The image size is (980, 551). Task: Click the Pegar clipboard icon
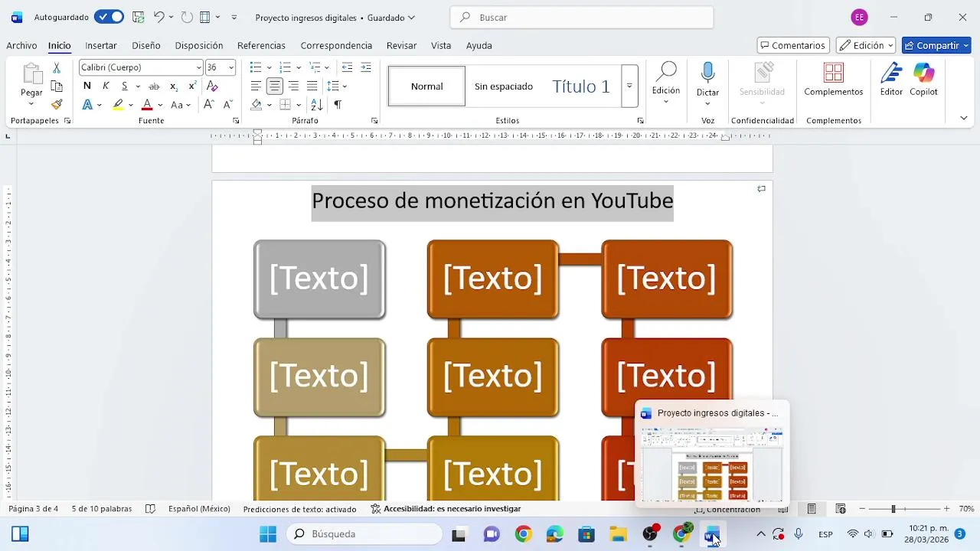click(31, 74)
